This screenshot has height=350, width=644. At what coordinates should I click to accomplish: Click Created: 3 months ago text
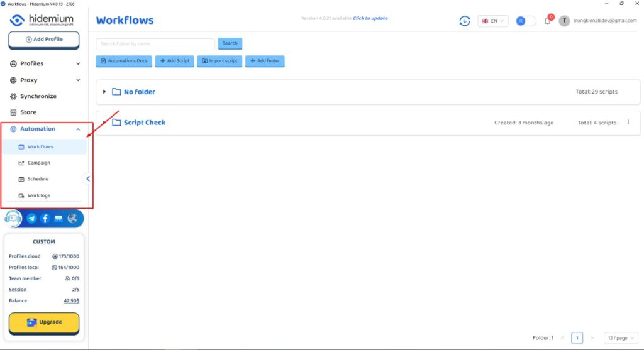524,123
